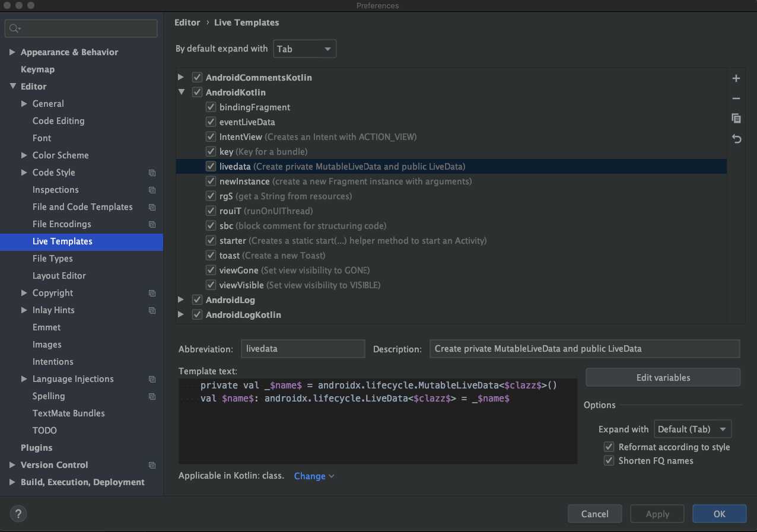Screen dimensions: 757x532
Task: Disable the toast template checkbox
Action: [x=211, y=256]
